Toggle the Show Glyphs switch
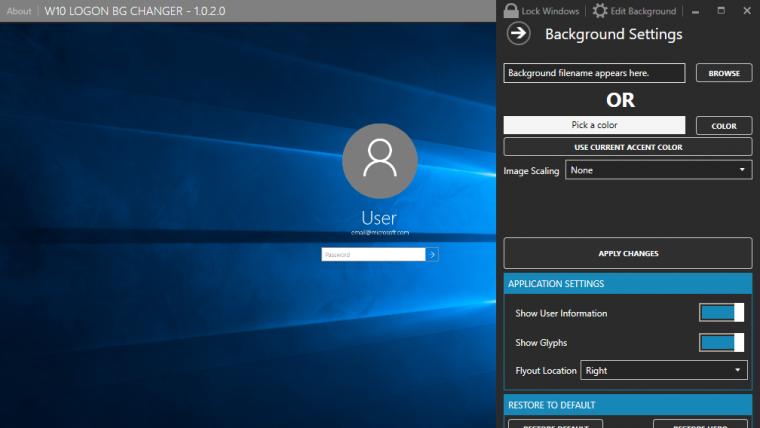Screen dimensions: 760x428 721,343
